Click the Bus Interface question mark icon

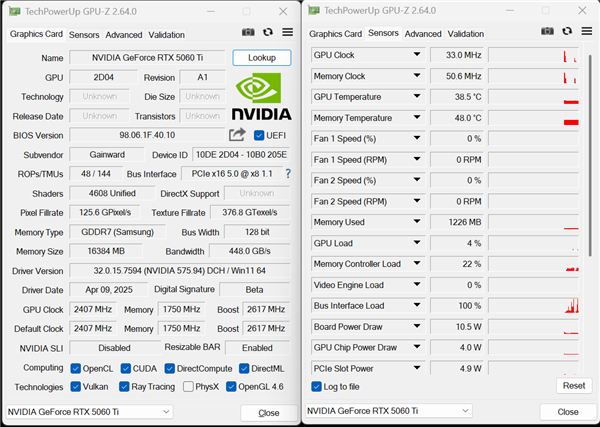pos(288,174)
